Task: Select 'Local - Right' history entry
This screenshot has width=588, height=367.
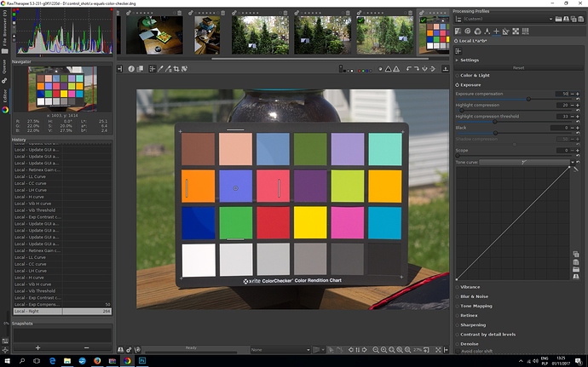Action: (x=62, y=311)
